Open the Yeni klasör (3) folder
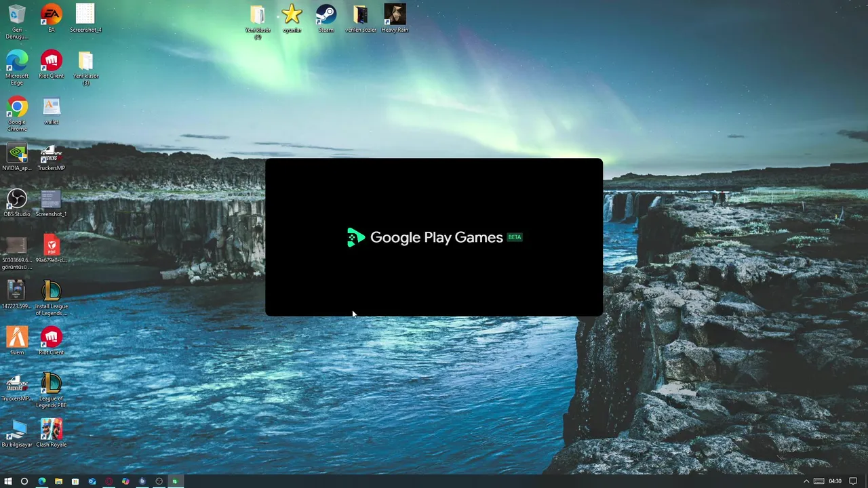This screenshot has height=488, width=868. [x=85, y=66]
